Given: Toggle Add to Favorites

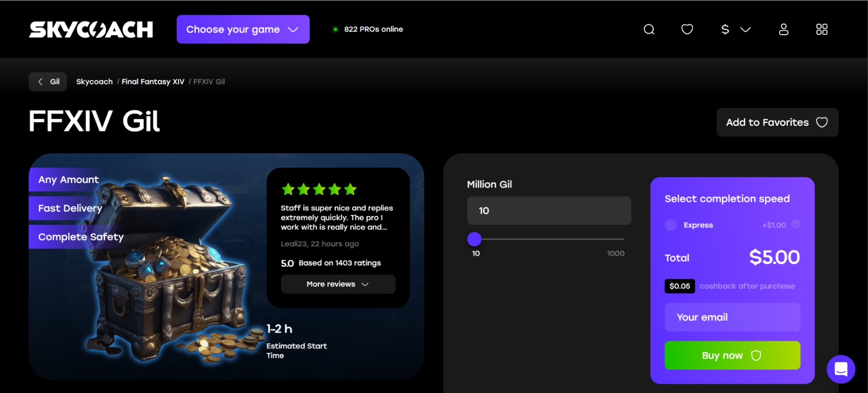Looking at the screenshot, I should click(x=777, y=122).
